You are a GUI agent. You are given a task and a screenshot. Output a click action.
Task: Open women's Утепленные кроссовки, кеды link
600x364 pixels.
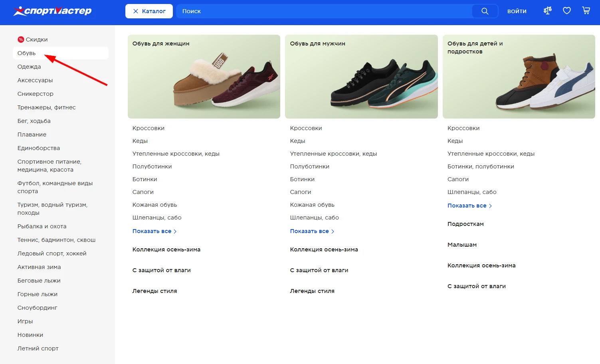(x=176, y=154)
